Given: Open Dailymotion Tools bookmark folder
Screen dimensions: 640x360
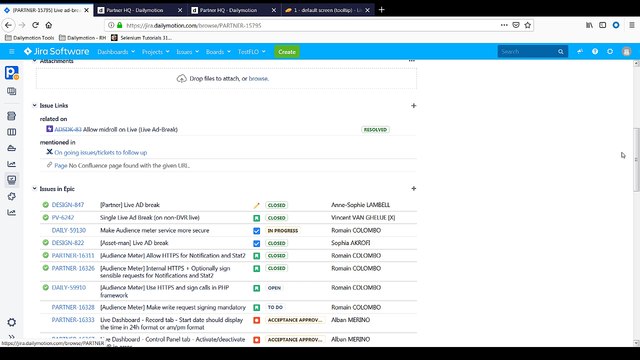Looking at the screenshot, I should 30,38.
